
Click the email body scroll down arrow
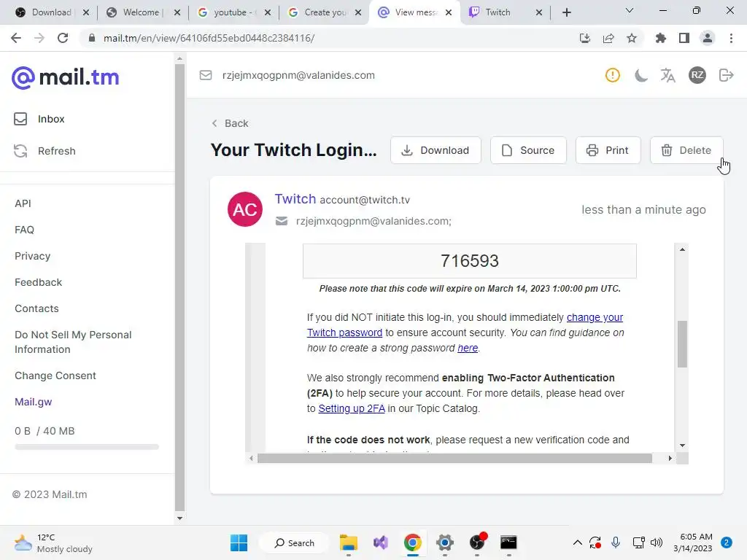click(682, 446)
